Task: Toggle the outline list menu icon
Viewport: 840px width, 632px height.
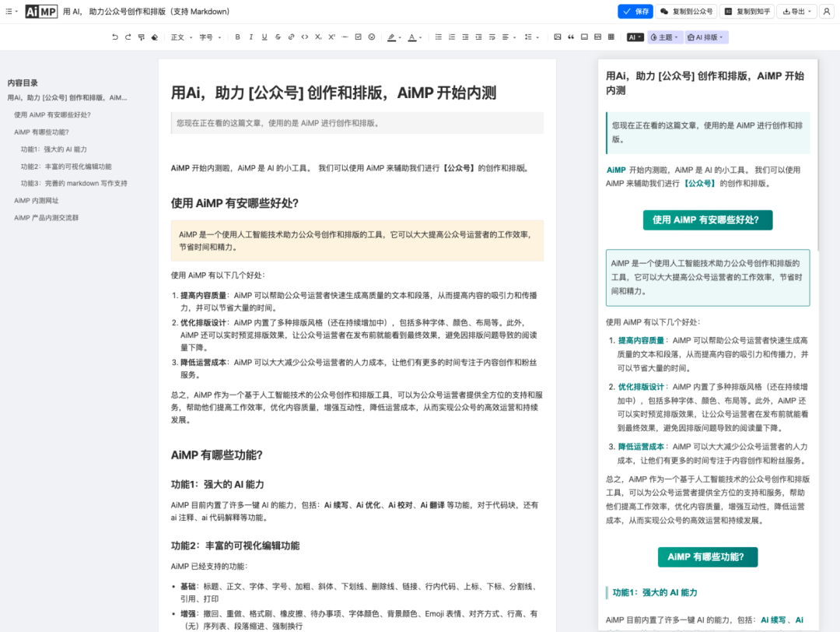Action: (x=11, y=11)
